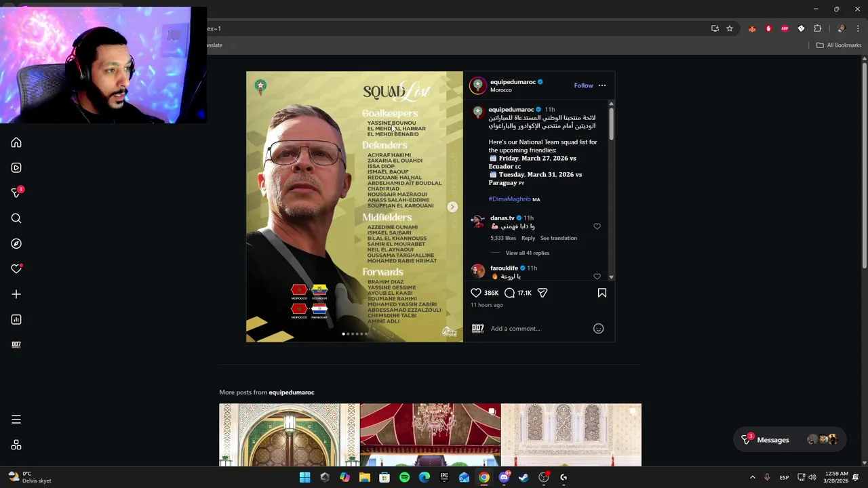Open emoji picker in comment box

598,329
